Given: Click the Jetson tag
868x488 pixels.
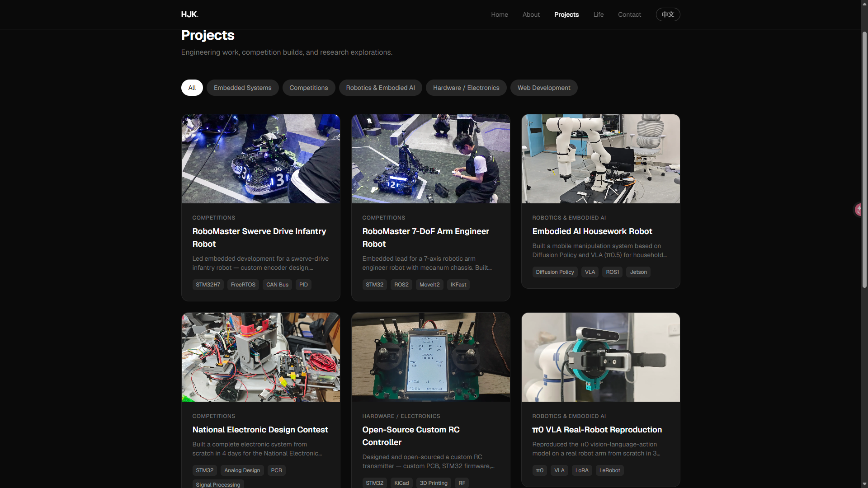Looking at the screenshot, I should click(x=638, y=272).
